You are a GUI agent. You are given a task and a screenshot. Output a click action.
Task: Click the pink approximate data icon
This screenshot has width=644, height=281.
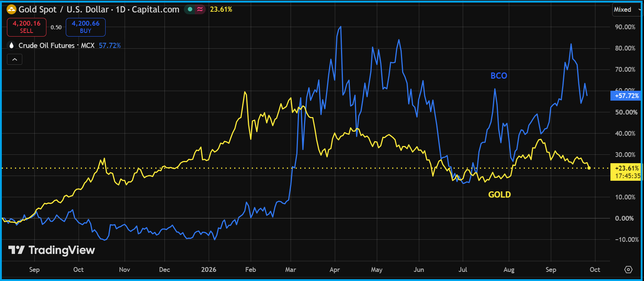click(x=200, y=10)
